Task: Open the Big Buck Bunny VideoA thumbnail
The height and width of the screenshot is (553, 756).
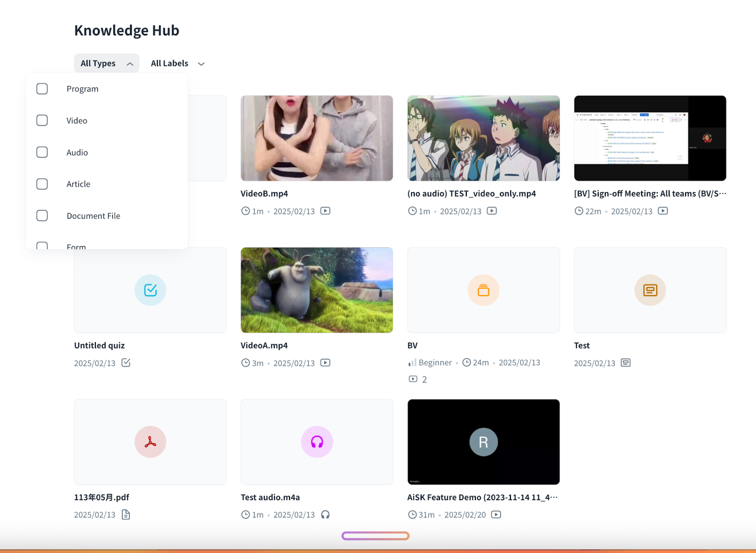Action: point(317,290)
